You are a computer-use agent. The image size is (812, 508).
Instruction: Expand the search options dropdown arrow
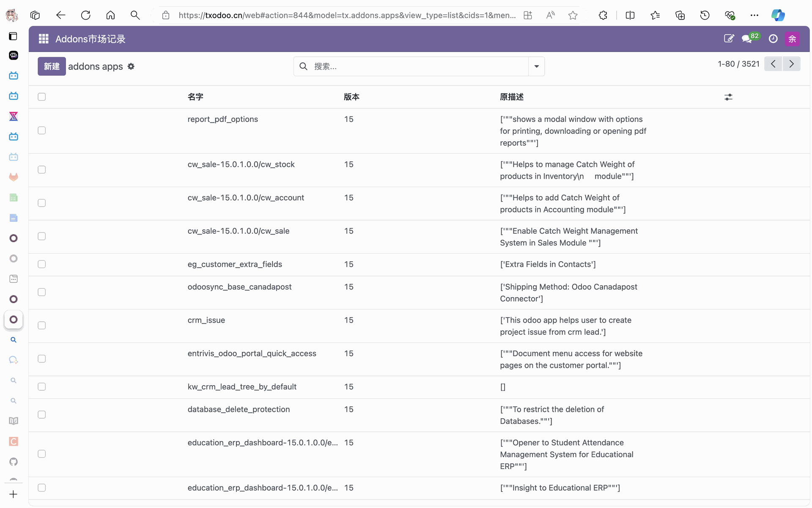[x=536, y=66]
